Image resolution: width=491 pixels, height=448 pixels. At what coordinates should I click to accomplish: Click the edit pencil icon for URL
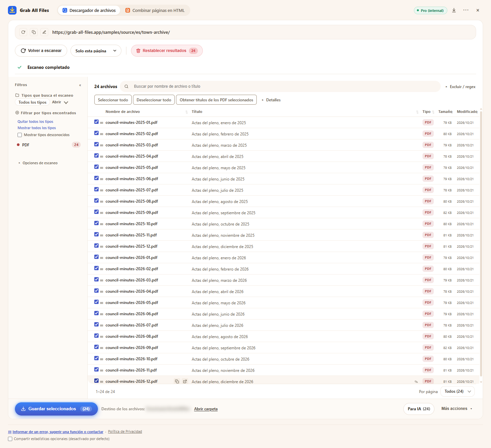pos(44,32)
